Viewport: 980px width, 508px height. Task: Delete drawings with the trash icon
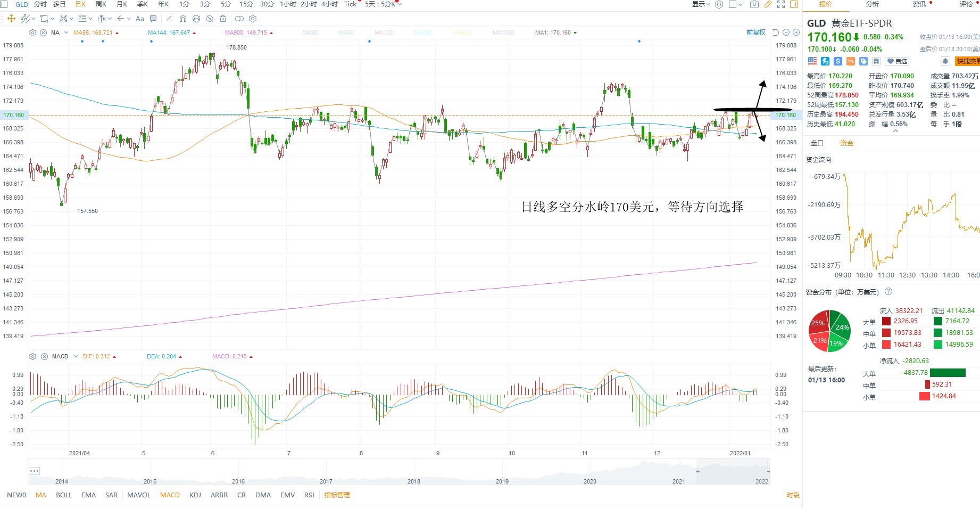[x=223, y=19]
